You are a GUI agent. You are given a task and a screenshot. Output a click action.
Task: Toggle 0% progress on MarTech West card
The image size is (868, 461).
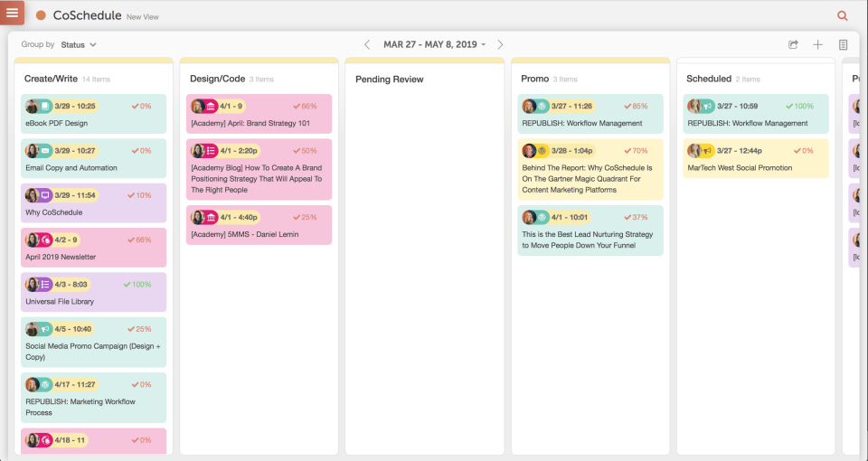803,151
